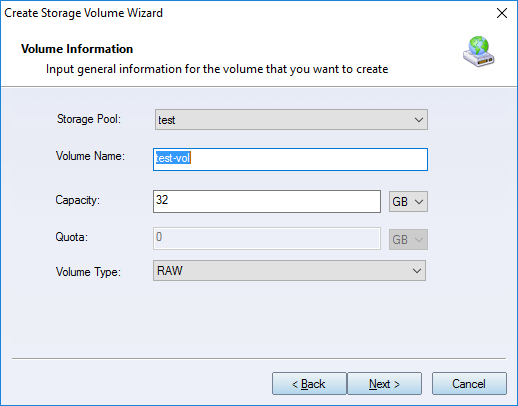The width and height of the screenshot is (518, 406).
Task: Open the Capacity unit GB dropdown
Action: 408,201
